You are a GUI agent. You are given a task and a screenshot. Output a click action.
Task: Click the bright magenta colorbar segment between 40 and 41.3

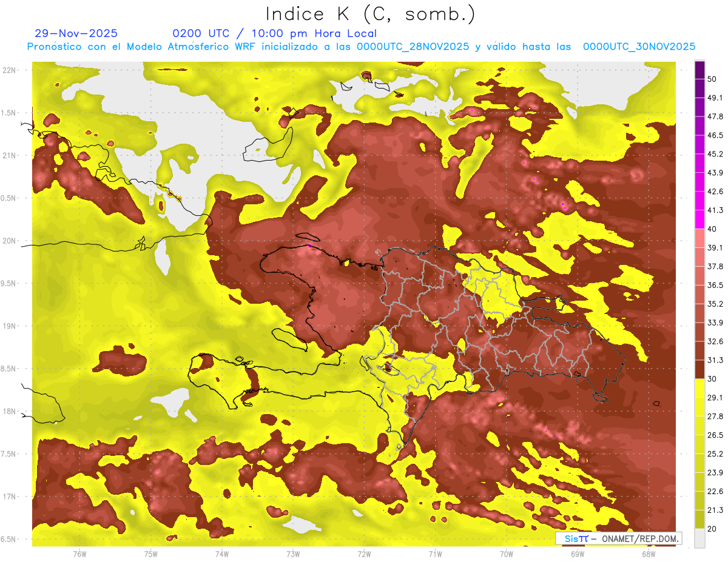[699, 219]
